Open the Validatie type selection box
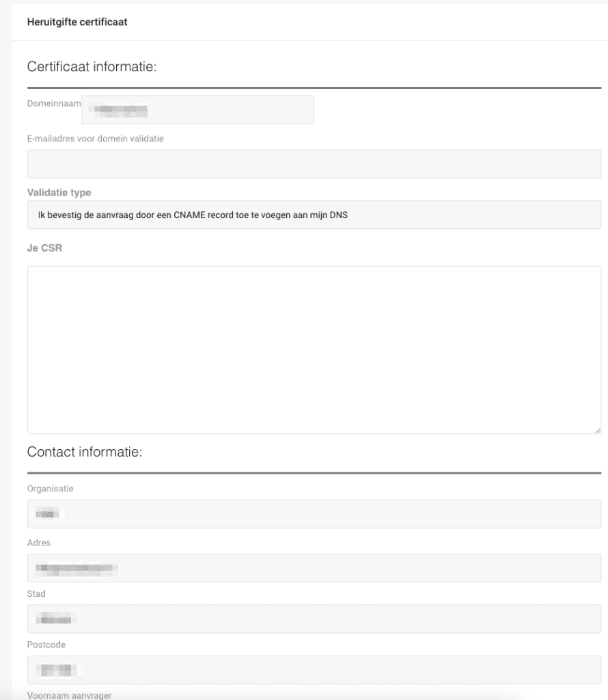This screenshot has width=608, height=700. (314, 215)
